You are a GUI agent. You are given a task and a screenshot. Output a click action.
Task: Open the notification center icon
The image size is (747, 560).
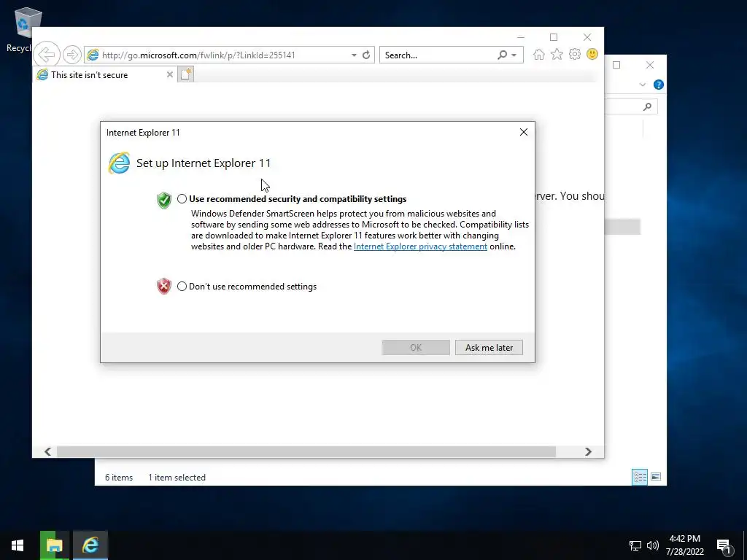pos(724,545)
